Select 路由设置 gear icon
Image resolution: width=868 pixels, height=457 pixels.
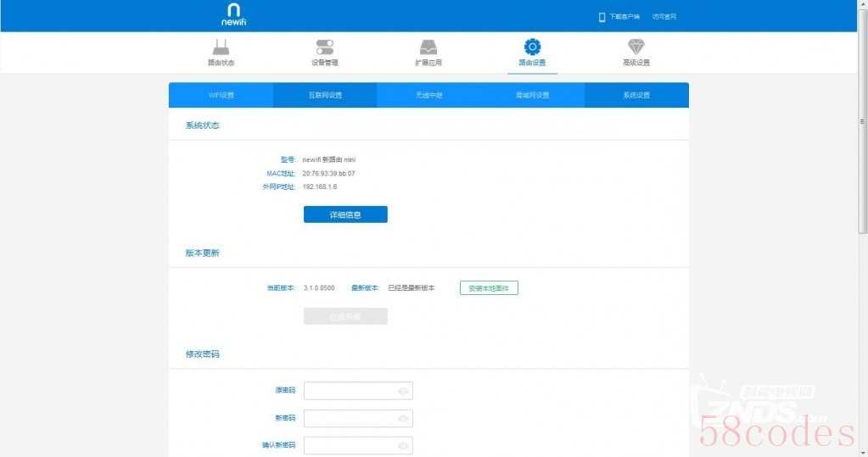point(532,47)
